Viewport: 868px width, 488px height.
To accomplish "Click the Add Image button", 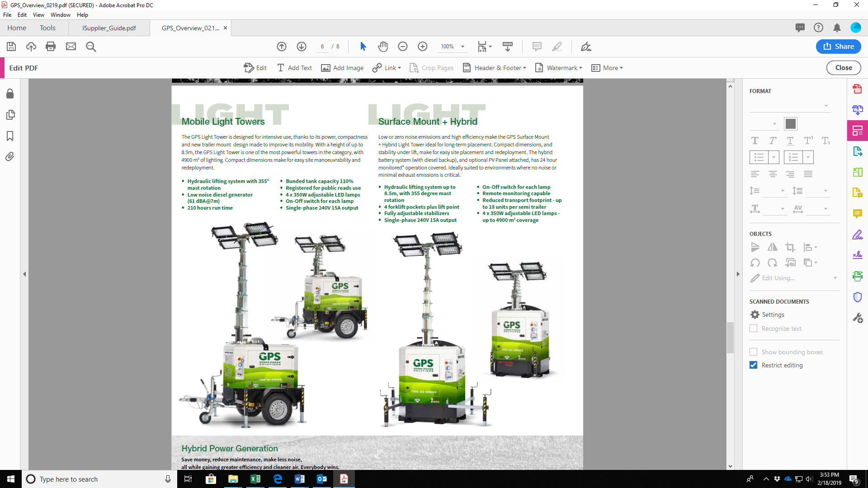I will point(342,68).
